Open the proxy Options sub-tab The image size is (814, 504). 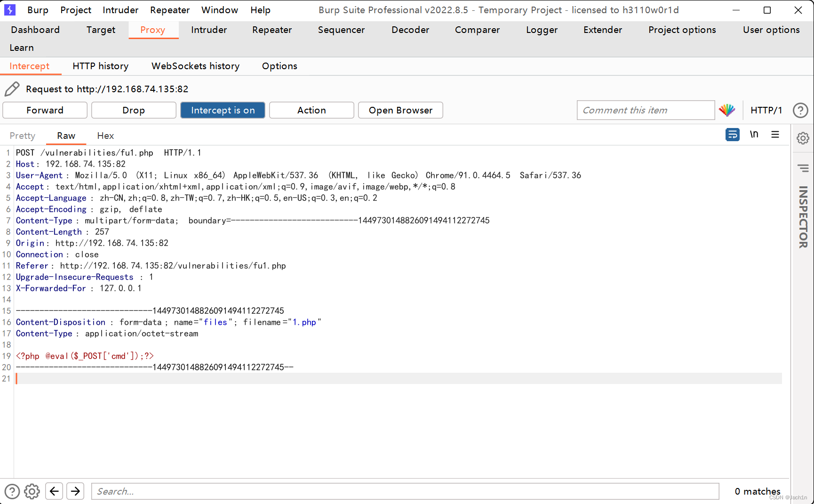pos(279,66)
